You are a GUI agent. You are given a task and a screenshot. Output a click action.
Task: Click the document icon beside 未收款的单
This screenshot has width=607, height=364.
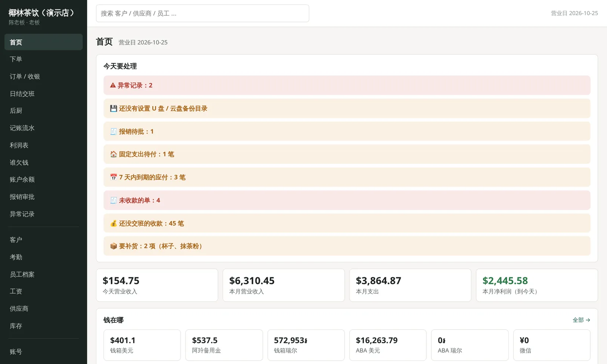tap(113, 200)
